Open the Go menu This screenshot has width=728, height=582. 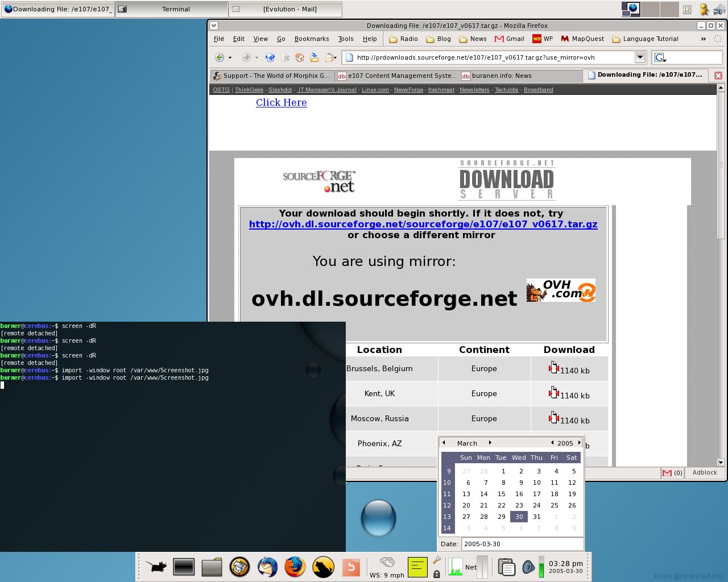coord(281,39)
